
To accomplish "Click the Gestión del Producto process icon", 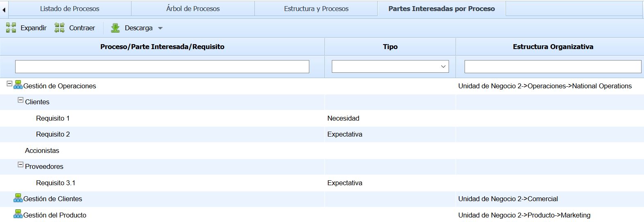I will click(18, 214).
